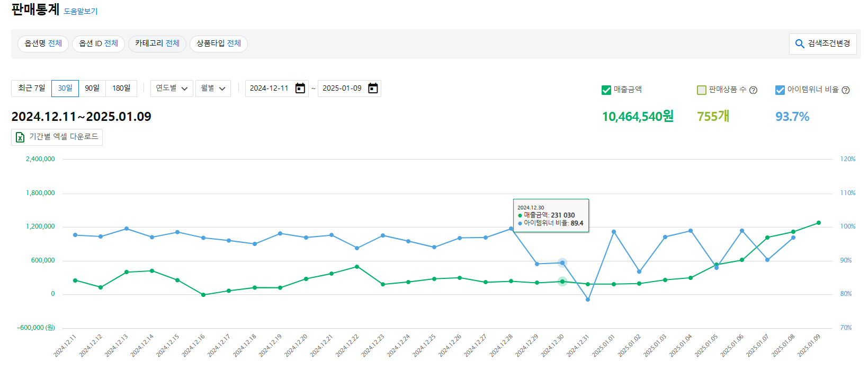Click the 2024.12.31 item winner data point
868x368 pixels.
coord(588,300)
